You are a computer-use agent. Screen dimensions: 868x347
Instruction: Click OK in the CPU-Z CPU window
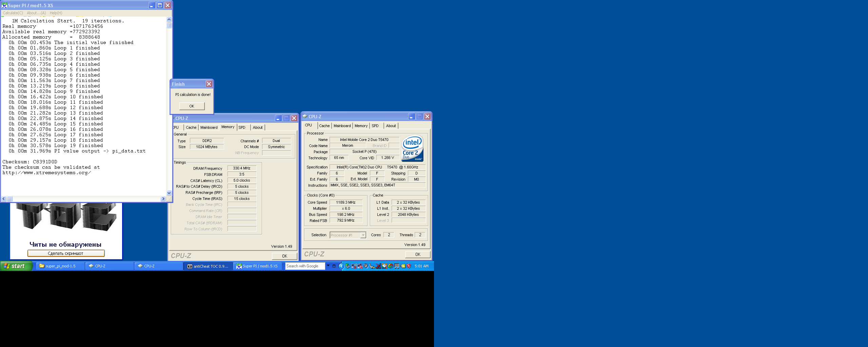point(418,254)
